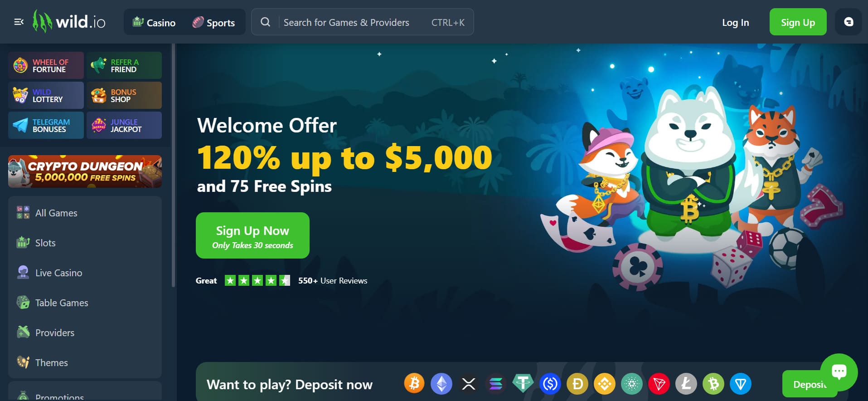
Task: Select the Ethereum coin icon
Action: (441, 384)
